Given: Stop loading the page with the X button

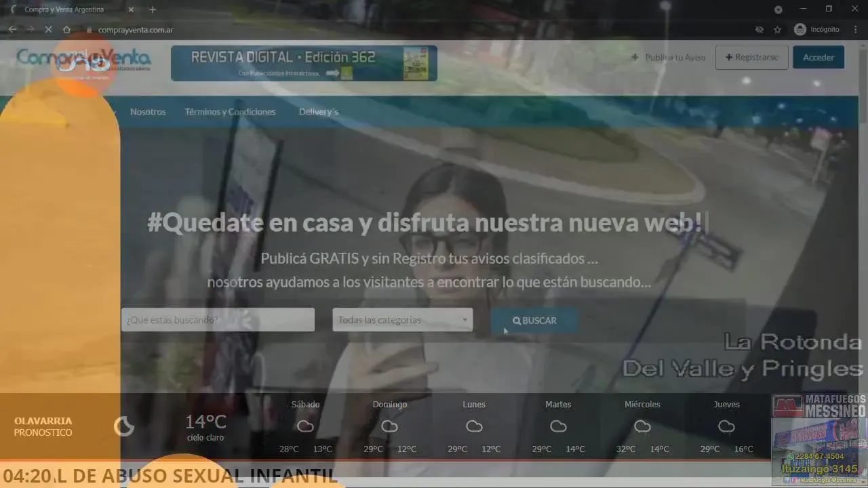Looking at the screenshot, I should (x=48, y=30).
